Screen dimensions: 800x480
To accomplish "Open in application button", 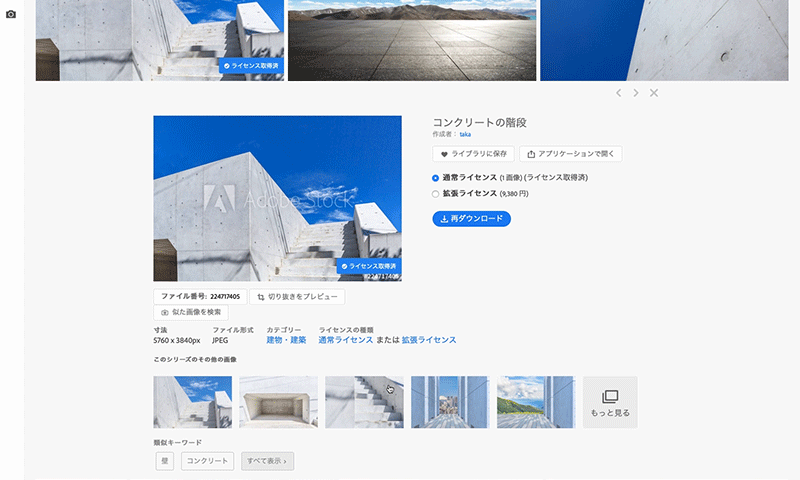I will coord(570,154).
